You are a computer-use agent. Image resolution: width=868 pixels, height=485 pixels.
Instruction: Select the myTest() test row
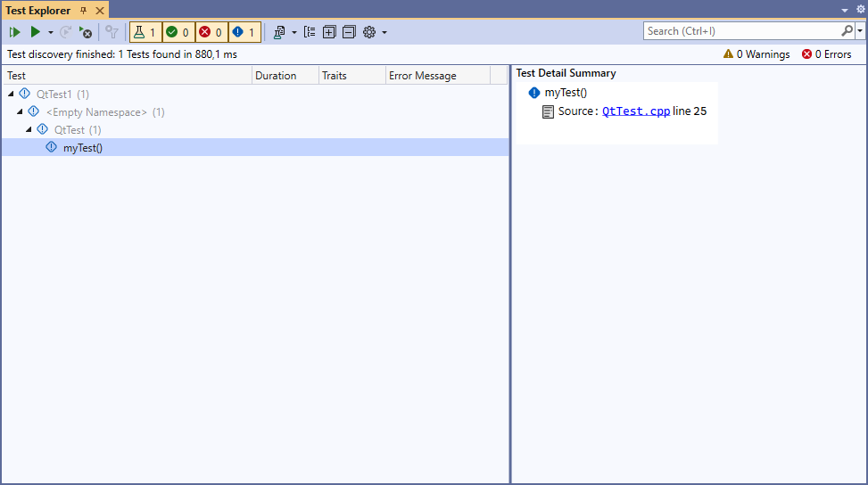[x=255, y=147]
